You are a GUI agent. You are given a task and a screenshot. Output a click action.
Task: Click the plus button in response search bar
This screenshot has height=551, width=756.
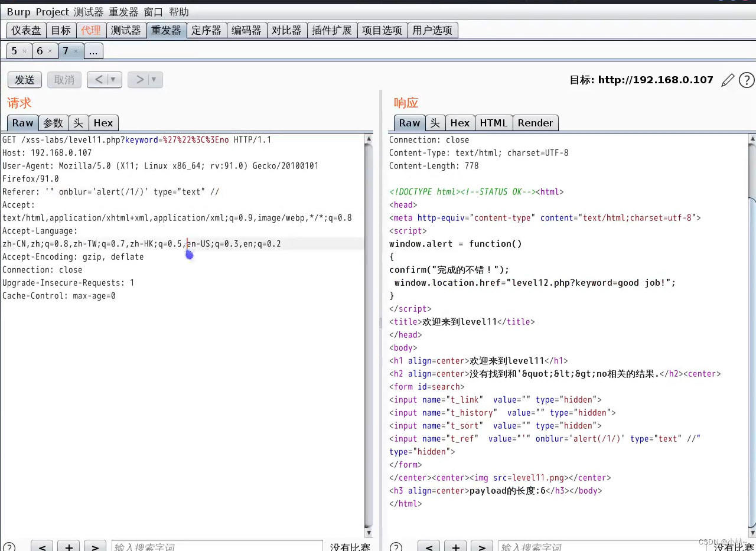click(x=455, y=547)
